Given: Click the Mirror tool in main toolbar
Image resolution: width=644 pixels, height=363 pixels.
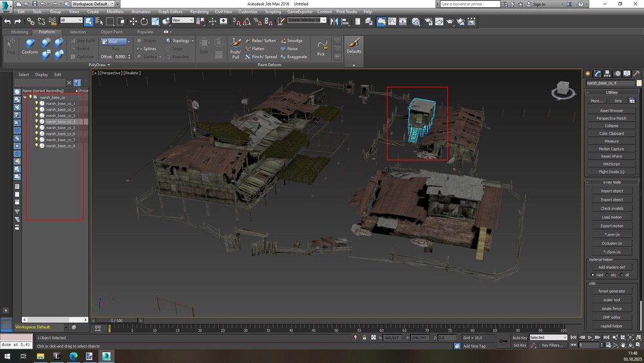Looking at the screenshot, I should (x=334, y=21).
